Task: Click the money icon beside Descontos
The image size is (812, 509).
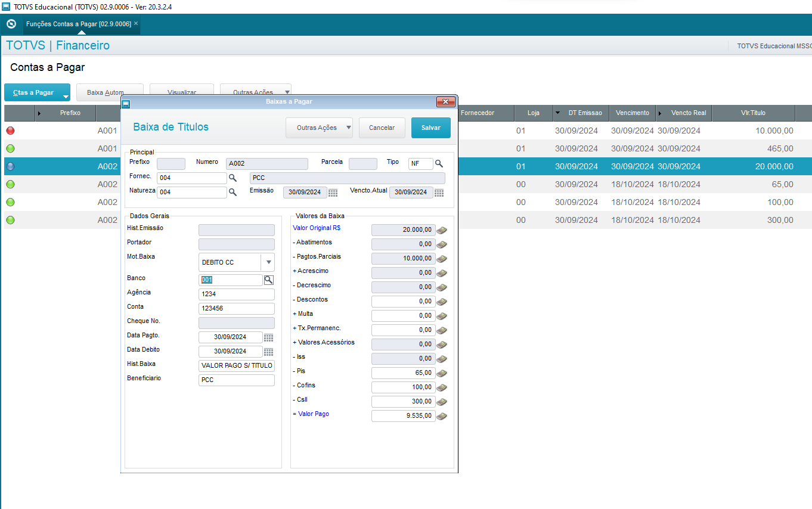Action: tap(442, 302)
